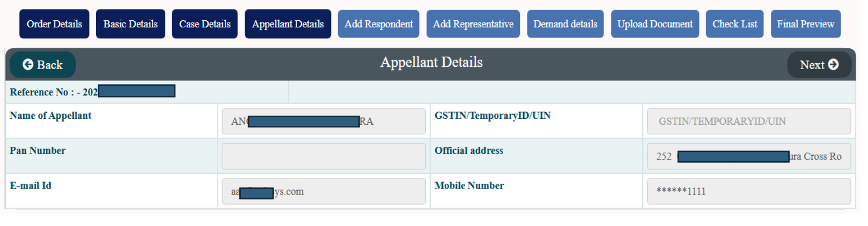Viewport: 868px width, 226px height.
Task: Click the Pan Number input box
Action: [x=323, y=156]
